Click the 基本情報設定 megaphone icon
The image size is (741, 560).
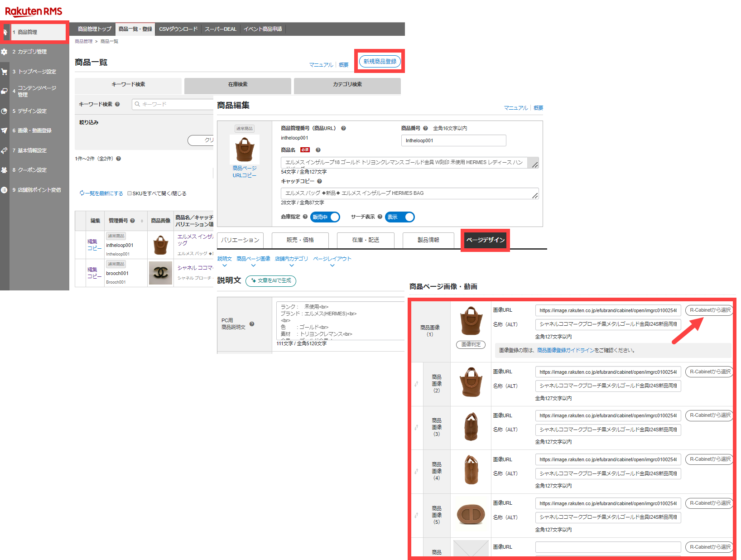4,150
